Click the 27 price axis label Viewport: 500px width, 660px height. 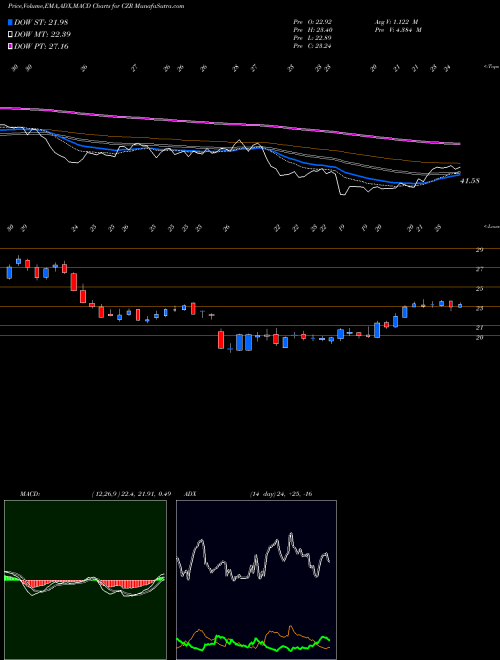pyautogui.click(x=479, y=269)
